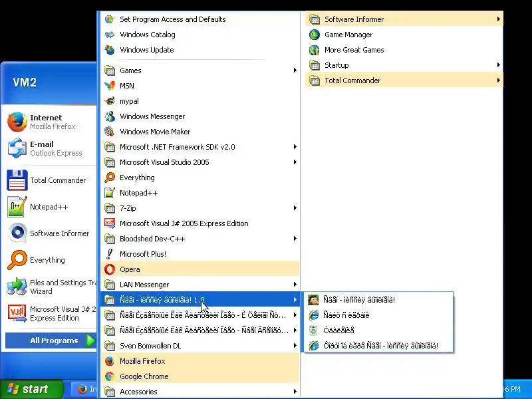Click the recycle uninstall icon in the open submenu
Screen dimensions: 532x399
313,331
